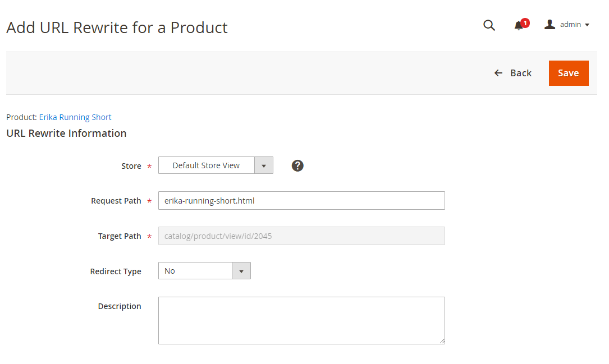Click the Store help question mark icon

click(x=297, y=165)
